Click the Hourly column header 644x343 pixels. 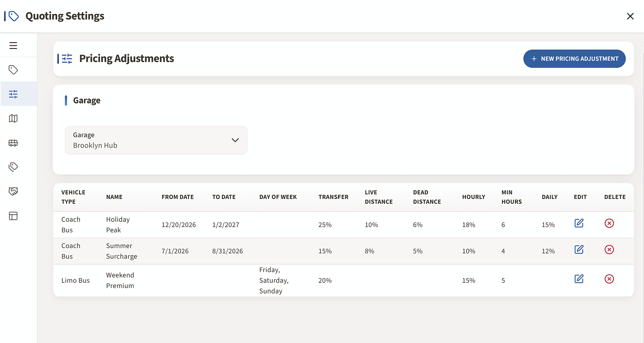point(474,197)
